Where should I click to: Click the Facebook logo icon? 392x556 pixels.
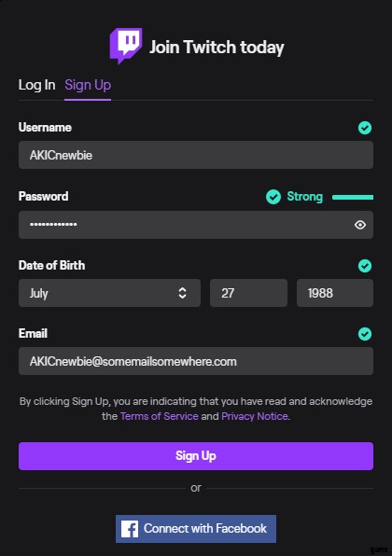pyautogui.click(x=130, y=529)
